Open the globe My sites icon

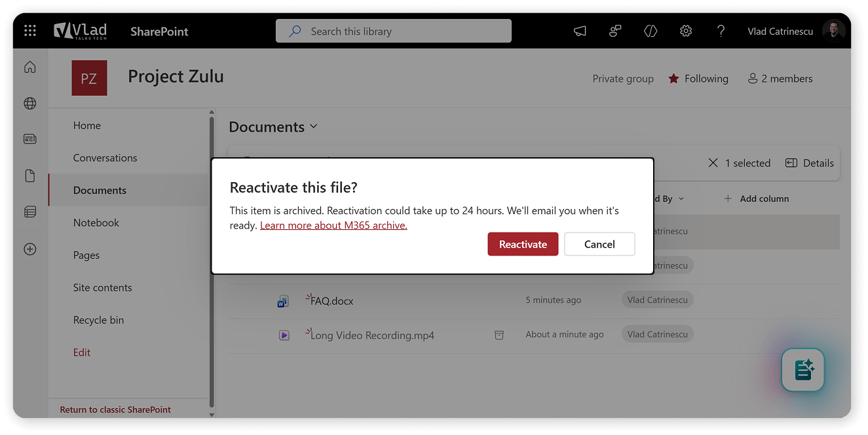[x=30, y=104]
